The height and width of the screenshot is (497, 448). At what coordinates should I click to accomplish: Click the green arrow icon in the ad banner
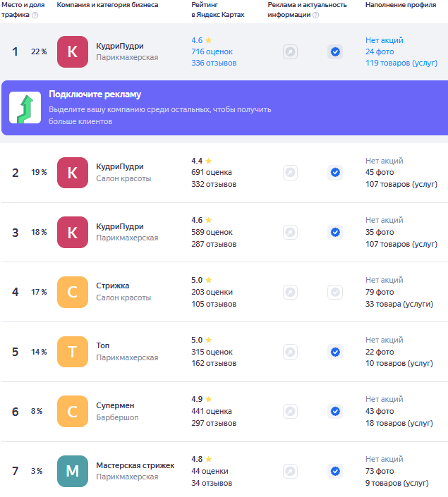[x=25, y=107]
